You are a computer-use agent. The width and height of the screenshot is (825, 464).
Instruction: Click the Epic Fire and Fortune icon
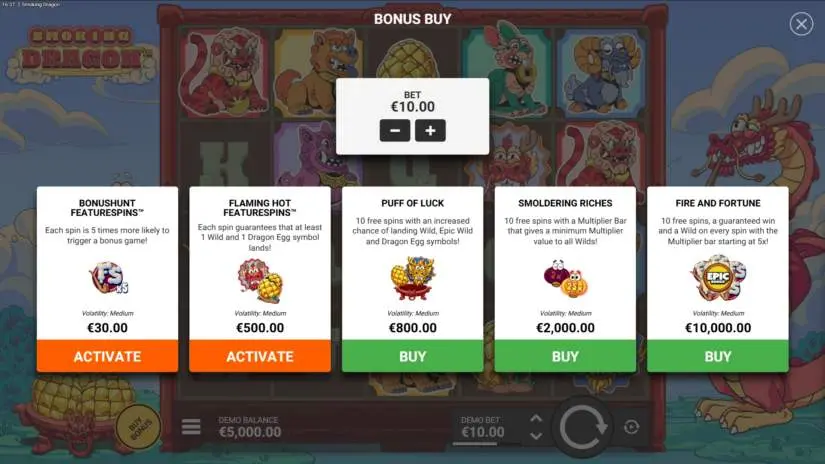pyautogui.click(x=718, y=277)
